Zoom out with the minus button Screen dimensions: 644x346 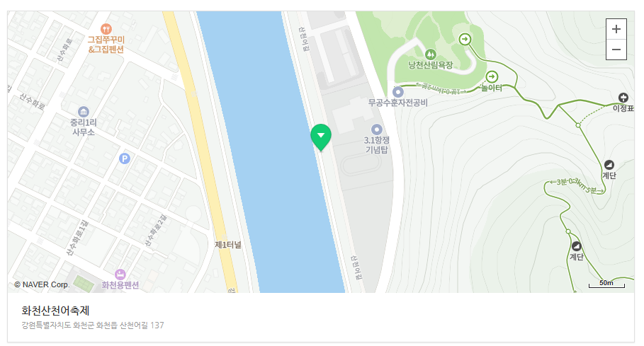tap(616, 50)
